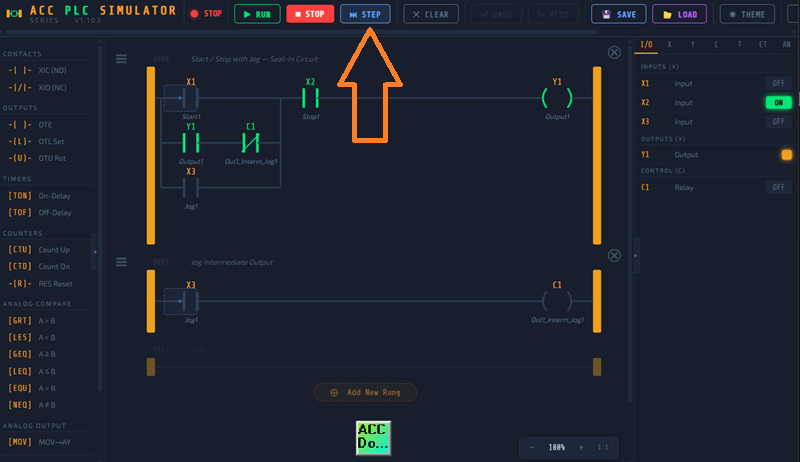
Task: Delete the first rung with its X icon
Action: (x=614, y=52)
